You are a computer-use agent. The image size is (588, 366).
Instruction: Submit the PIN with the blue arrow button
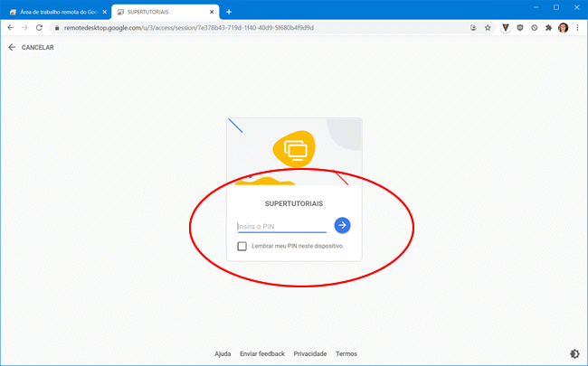(342, 225)
